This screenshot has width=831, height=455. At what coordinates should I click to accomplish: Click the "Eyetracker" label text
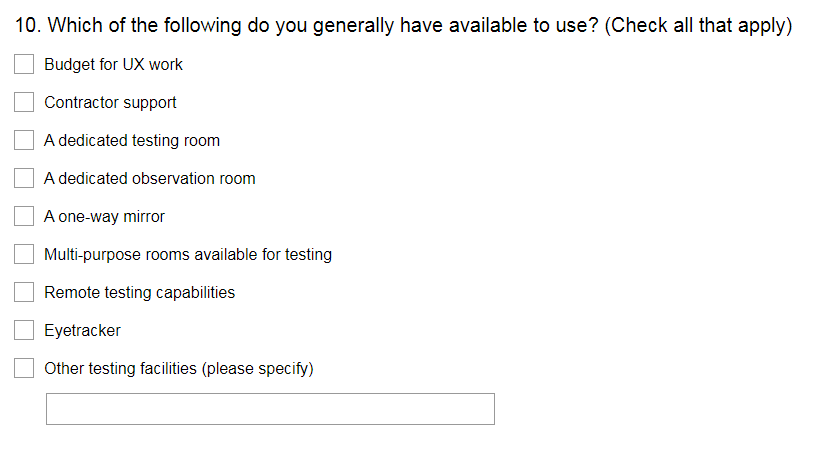pos(82,331)
